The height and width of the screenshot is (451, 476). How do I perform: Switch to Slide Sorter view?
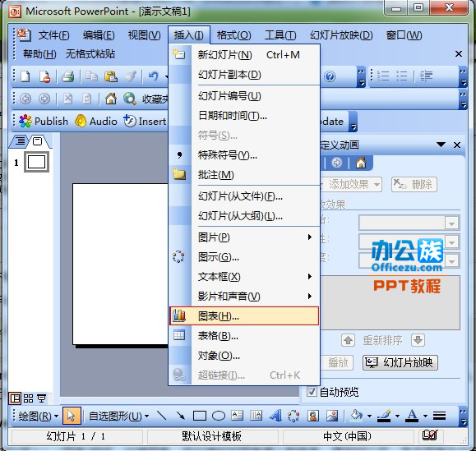click(28, 398)
